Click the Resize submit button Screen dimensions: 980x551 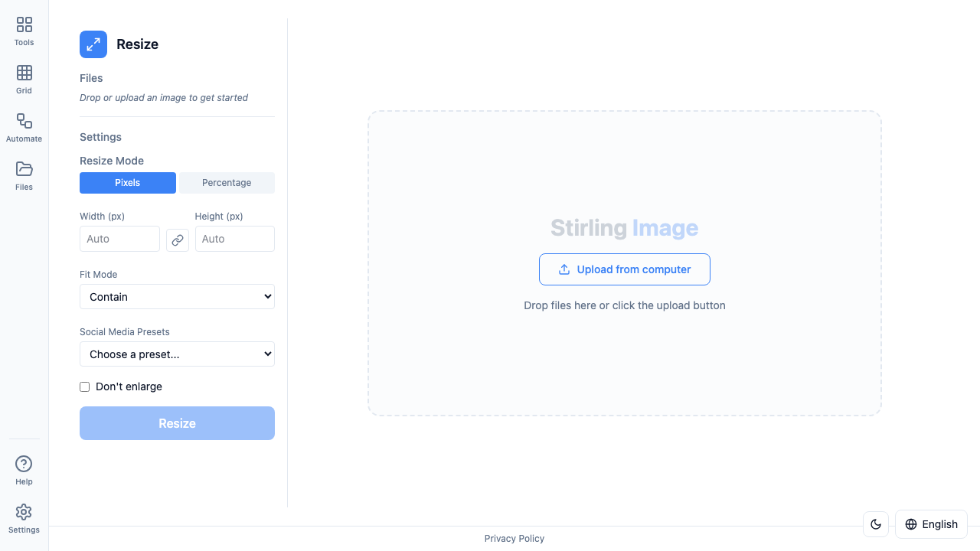tap(177, 423)
